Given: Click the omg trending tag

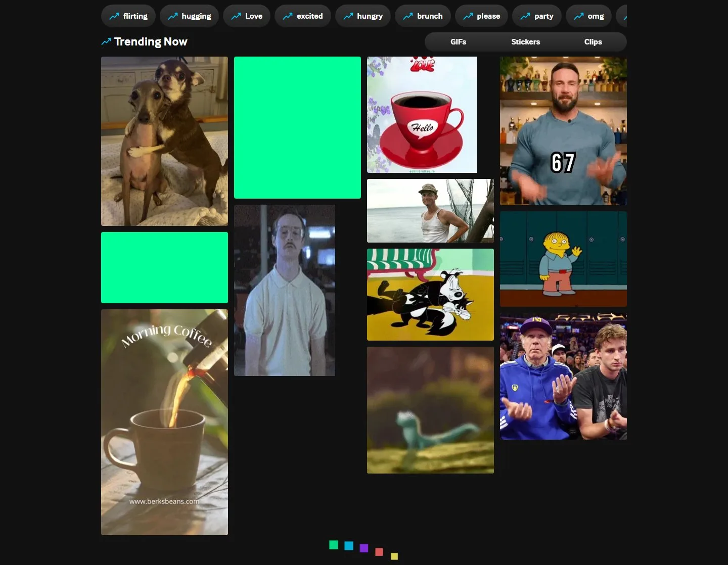Looking at the screenshot, I should [589, 16].
